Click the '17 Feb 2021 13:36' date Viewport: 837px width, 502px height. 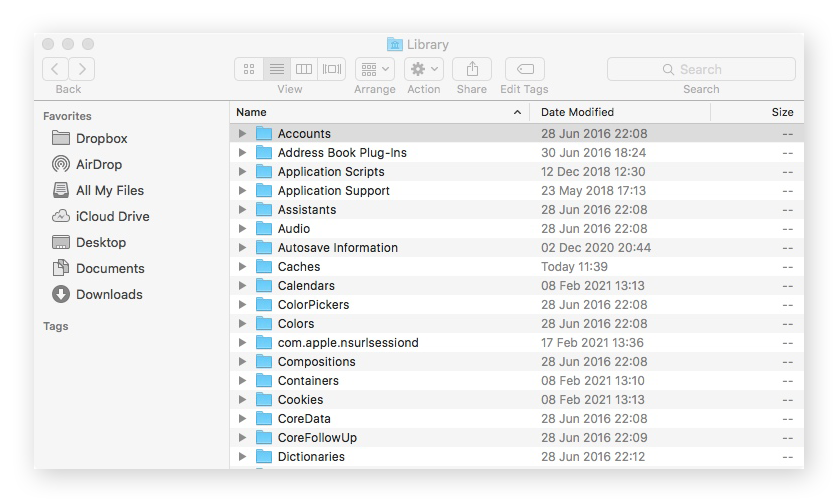pyautogui.click(x=593, y=342)
